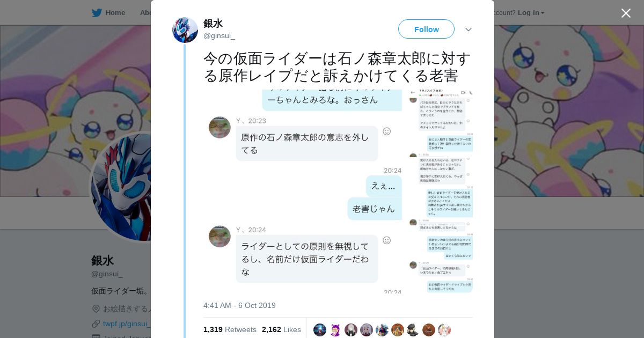Open the tweet timestamp 4:41 AM link
644x338 pixels.
(239, 305)
